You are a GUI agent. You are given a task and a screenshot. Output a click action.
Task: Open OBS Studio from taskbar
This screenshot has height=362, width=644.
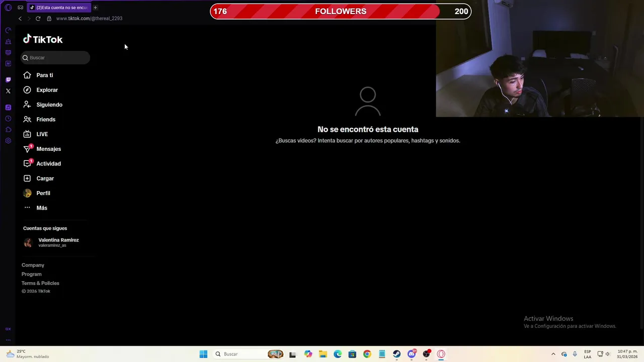(426, 354)
